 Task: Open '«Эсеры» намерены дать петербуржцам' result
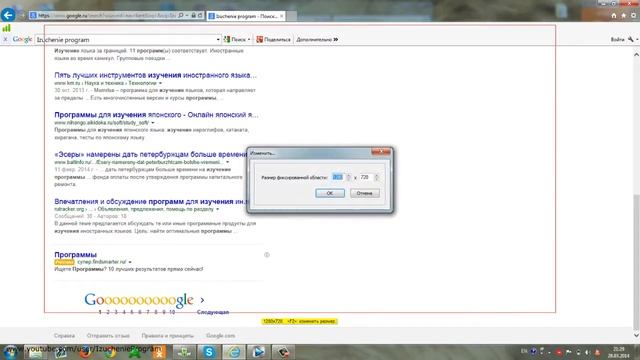coord(150,154)
